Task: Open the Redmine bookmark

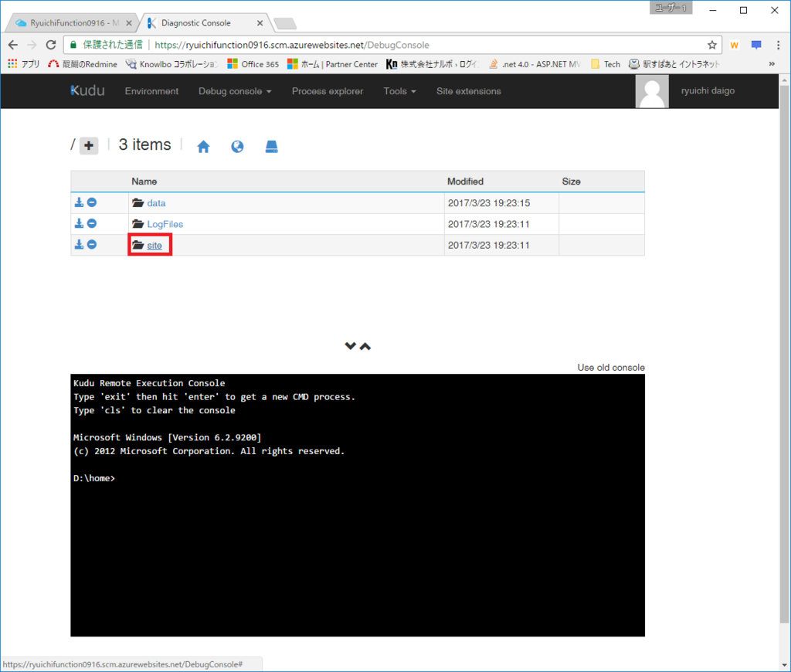Action: point(83,64)
